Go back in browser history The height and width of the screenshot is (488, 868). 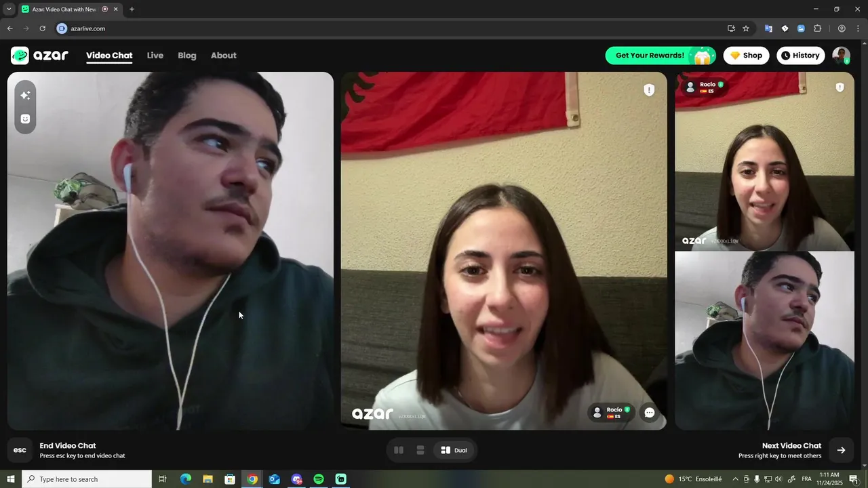tap(9, 28)
